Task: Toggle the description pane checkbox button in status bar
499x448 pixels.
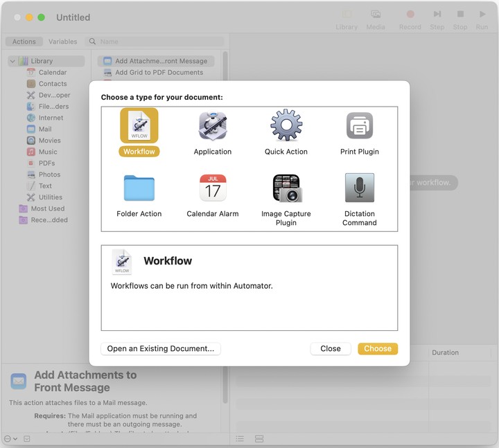Action: (x=27, y=439)
